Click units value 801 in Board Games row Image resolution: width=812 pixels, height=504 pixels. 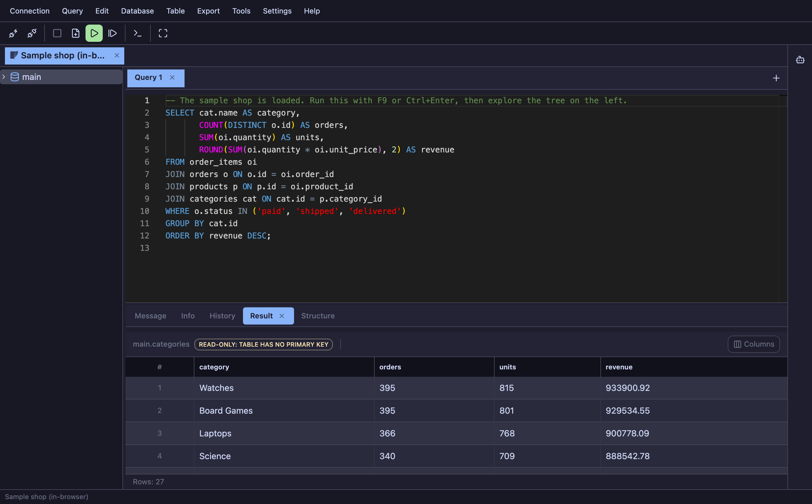tap(506, 411)
